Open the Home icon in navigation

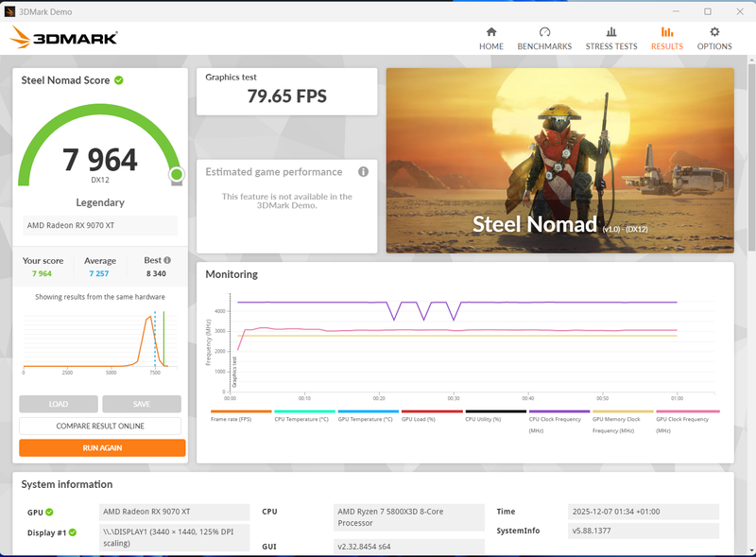[491, 32]
